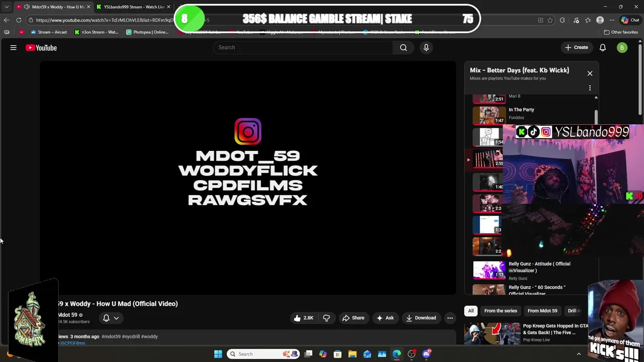
Task: Click the Ask button under the video
Action: 385,318
